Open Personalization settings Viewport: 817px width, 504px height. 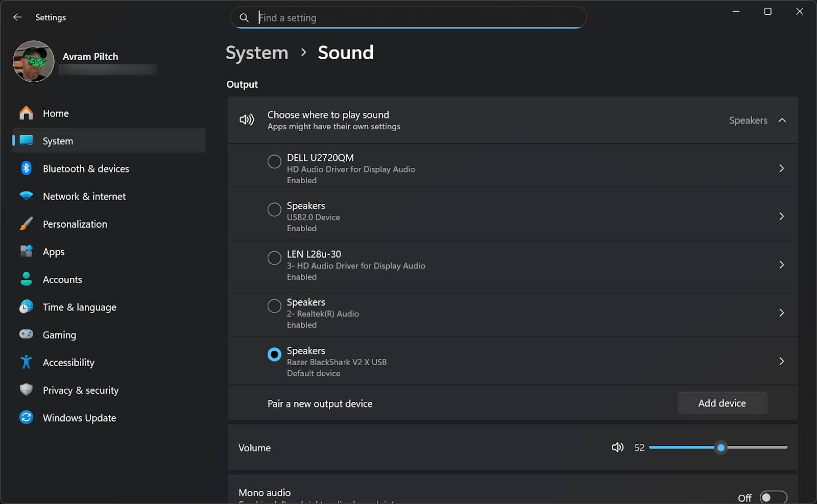pos(109,224)
